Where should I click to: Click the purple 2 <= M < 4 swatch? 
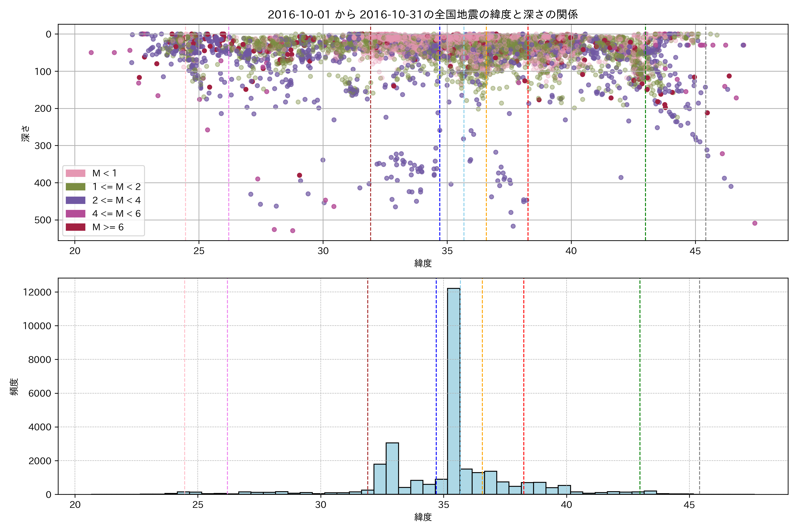click(x=75, y=200)
